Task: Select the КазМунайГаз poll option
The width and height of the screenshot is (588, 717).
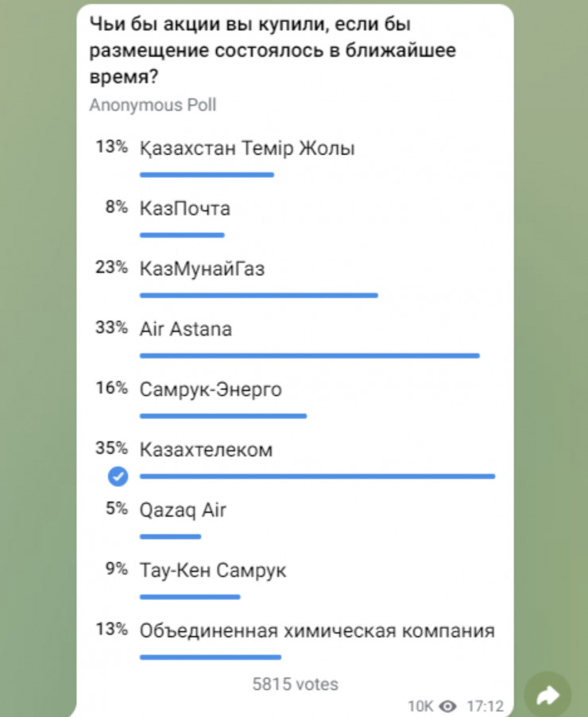Action: click(202, 269)
